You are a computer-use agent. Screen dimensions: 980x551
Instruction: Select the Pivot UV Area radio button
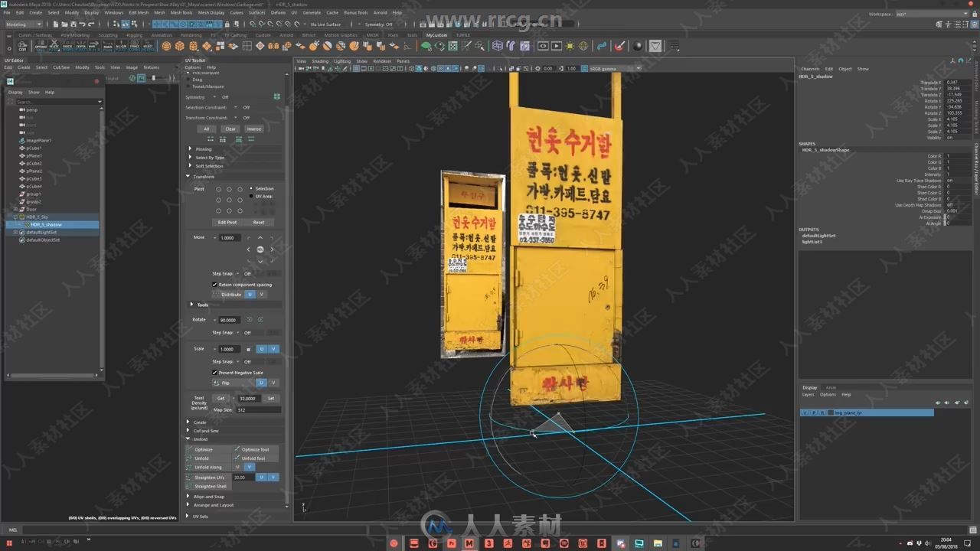pyautogui.click(x=251, y=196)
